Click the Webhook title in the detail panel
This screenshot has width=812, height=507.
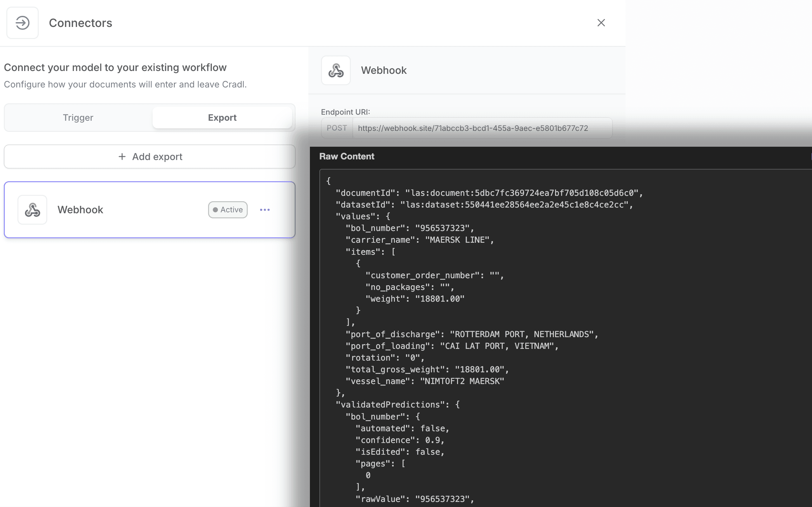click(383, 70)
